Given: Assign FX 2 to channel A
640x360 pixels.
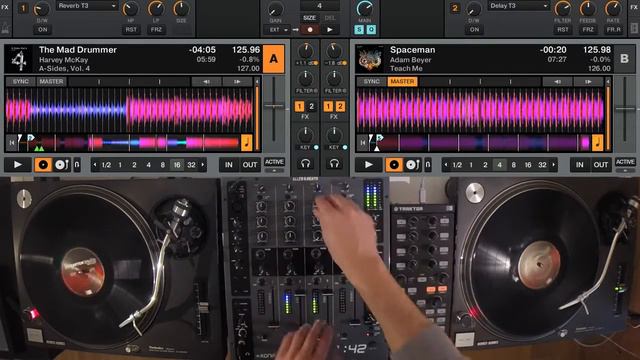Looking at the screenshot, I should [311, 107].
